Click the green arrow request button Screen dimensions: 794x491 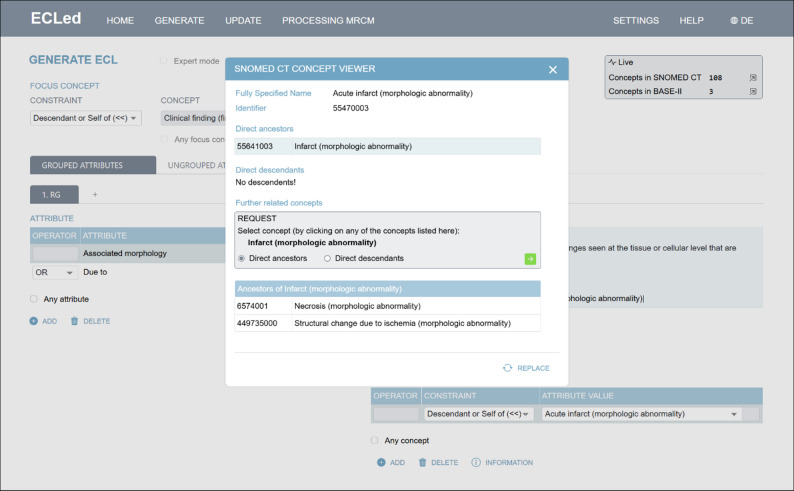tap(530, 259)
